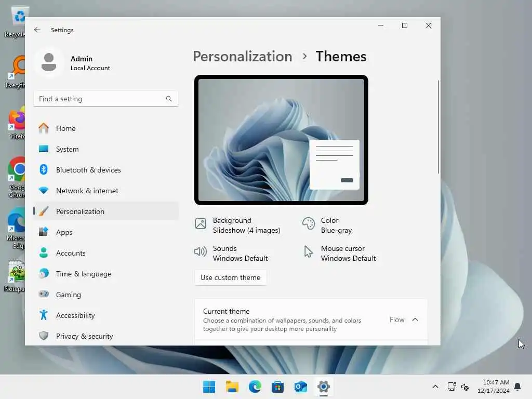Viewport: 532px width, 399px height.
Task: Click the Color palette icon
Action: point(309,223)
